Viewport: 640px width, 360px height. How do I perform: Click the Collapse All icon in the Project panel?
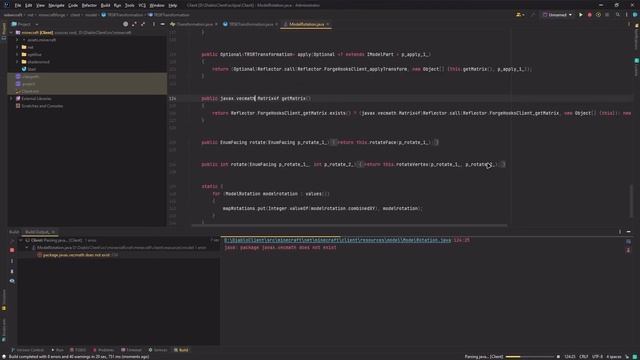tap(143, 24)
